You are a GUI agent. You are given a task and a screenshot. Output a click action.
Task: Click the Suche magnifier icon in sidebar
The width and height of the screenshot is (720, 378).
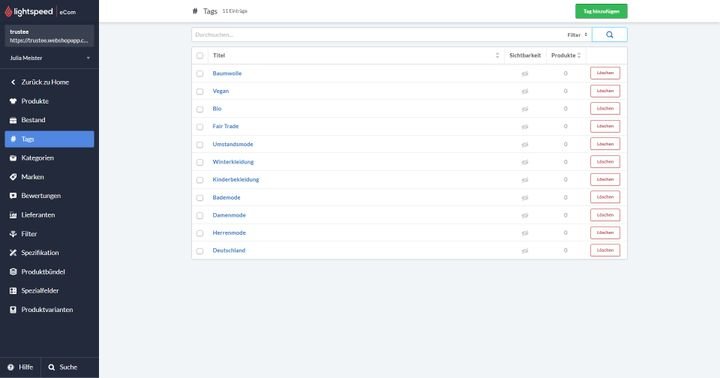point(51,367)
